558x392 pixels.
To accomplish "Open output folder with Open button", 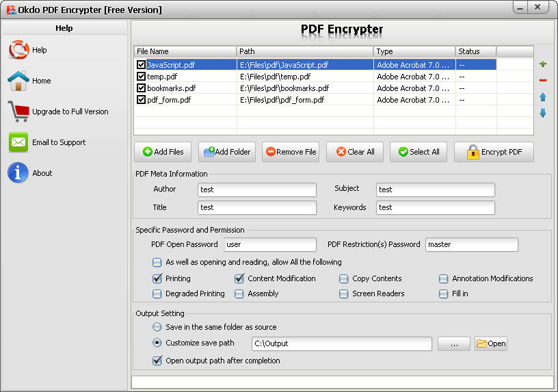I will point(491,343).
